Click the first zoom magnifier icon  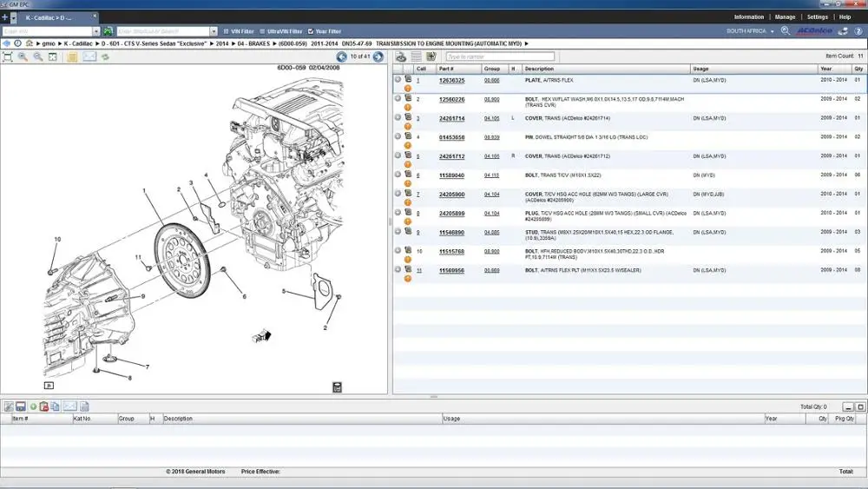23,56
